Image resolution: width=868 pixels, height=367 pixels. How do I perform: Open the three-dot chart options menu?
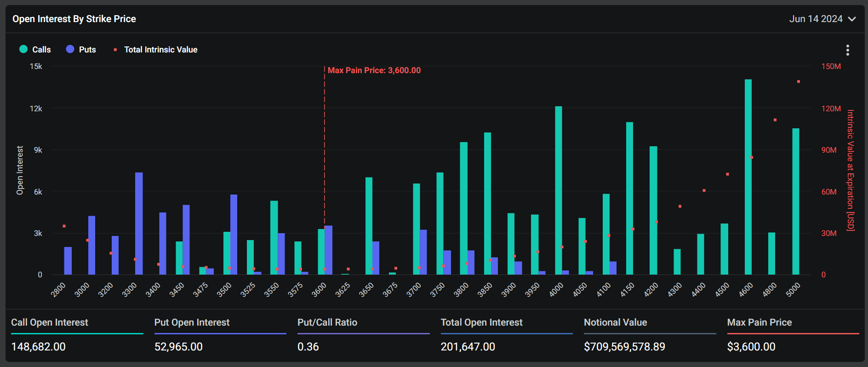coord(847,50)
